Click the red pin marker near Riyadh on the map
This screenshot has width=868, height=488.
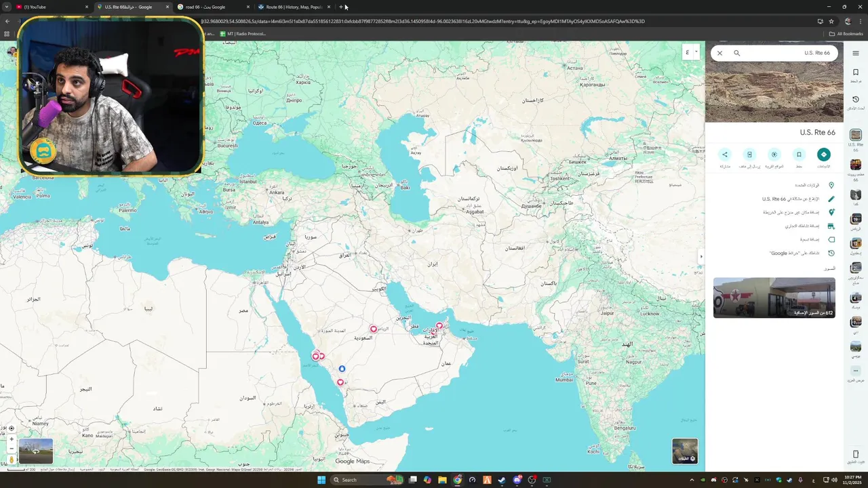(373, 329)
